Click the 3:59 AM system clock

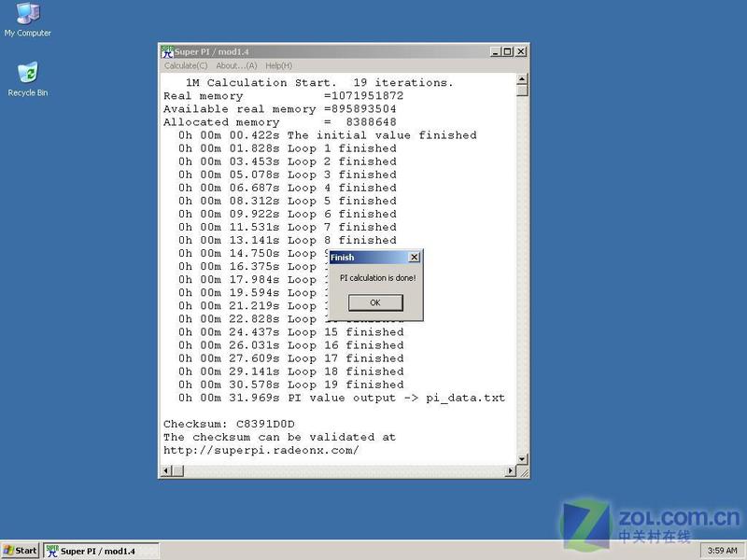point(722,551)
